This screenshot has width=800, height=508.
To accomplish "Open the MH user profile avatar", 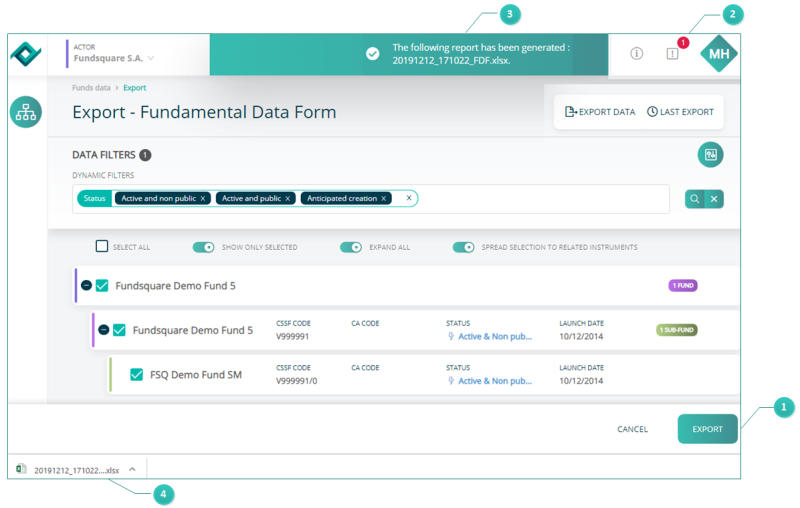I will click(x=718, y=54).
